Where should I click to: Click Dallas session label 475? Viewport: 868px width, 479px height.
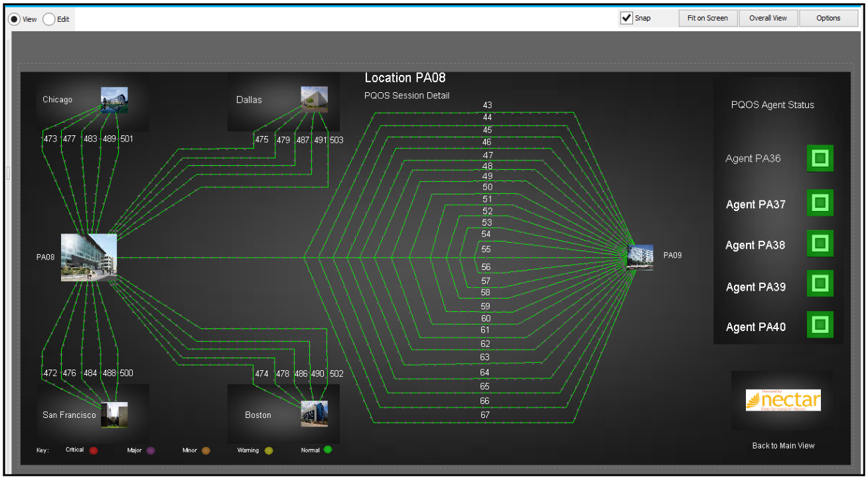click(261, 140)
